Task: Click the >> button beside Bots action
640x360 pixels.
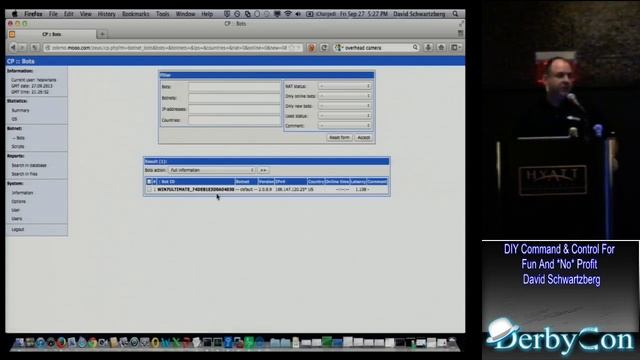Action: point(263,170)
